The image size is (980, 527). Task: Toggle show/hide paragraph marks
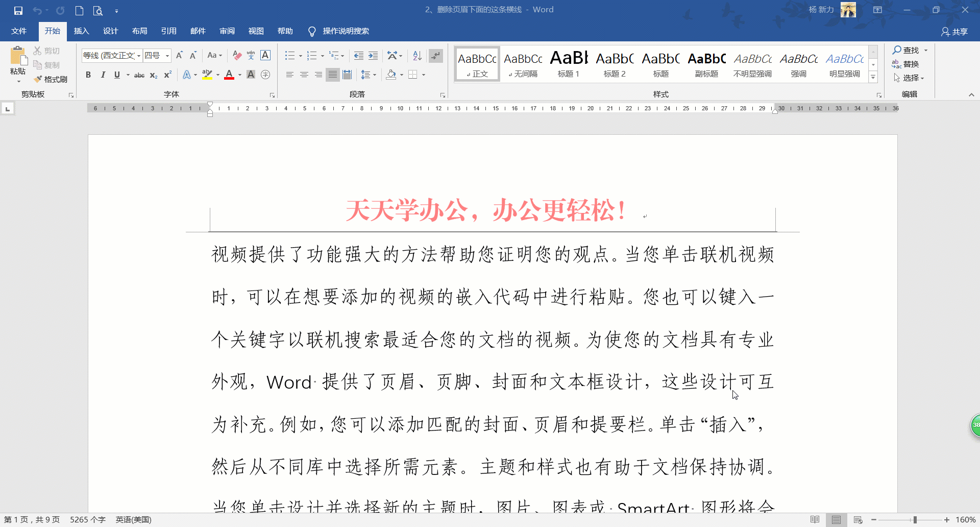click(x=435, y=55)
